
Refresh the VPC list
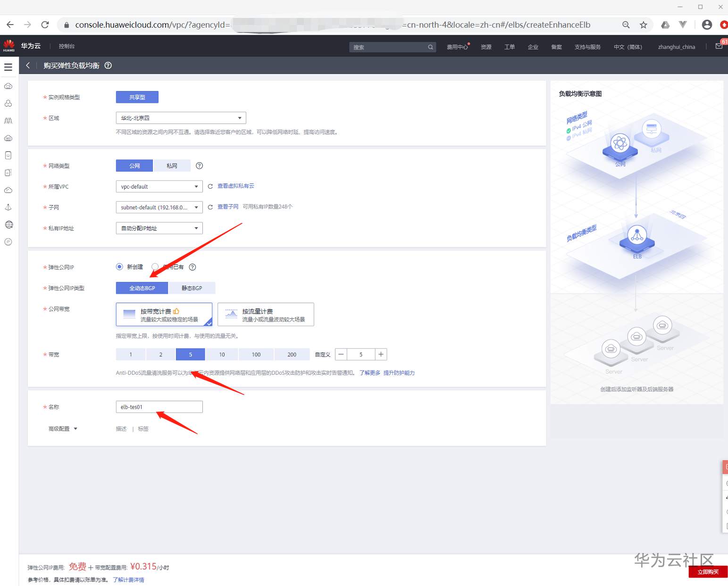210,186
